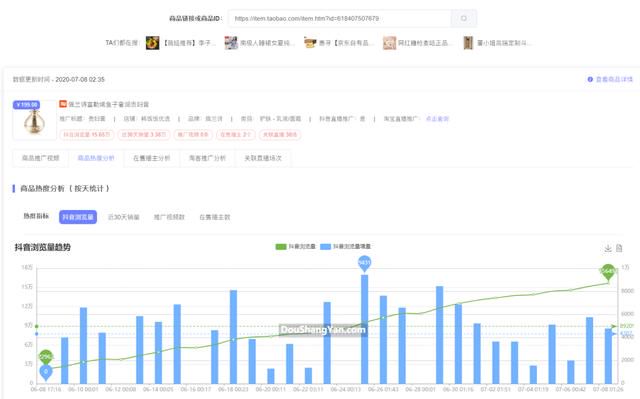Image resolution: width=640 pixels, height=399 pixels.
Task: Switch to the 商品热度分析 tab
Action: (96, 158)
